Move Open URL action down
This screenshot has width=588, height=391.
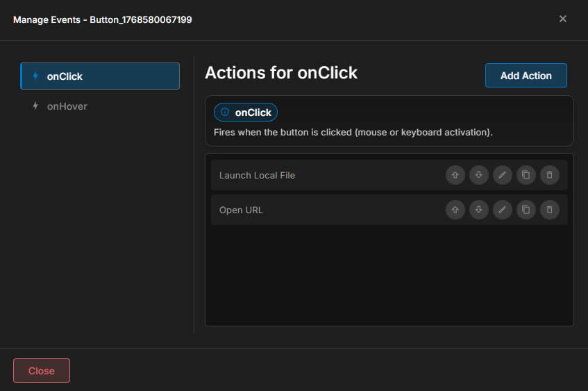coord(478,210)
